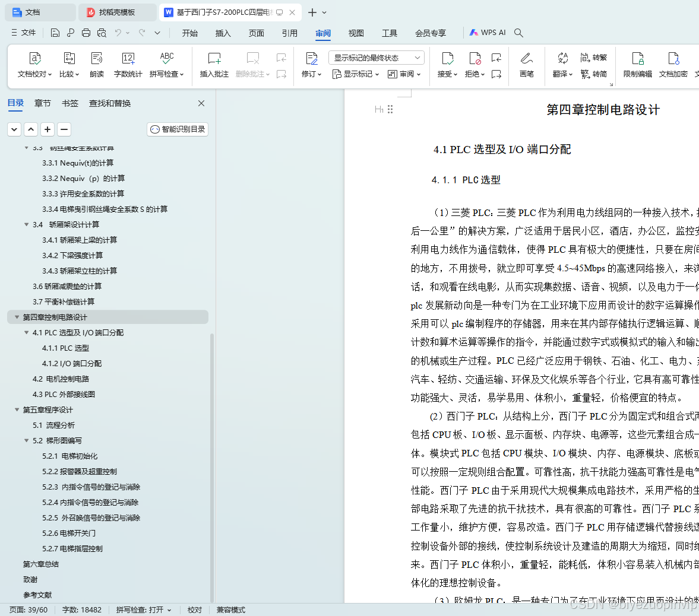Click the print icon in quick toolbar
699x616 pixels.
point(86,33)
